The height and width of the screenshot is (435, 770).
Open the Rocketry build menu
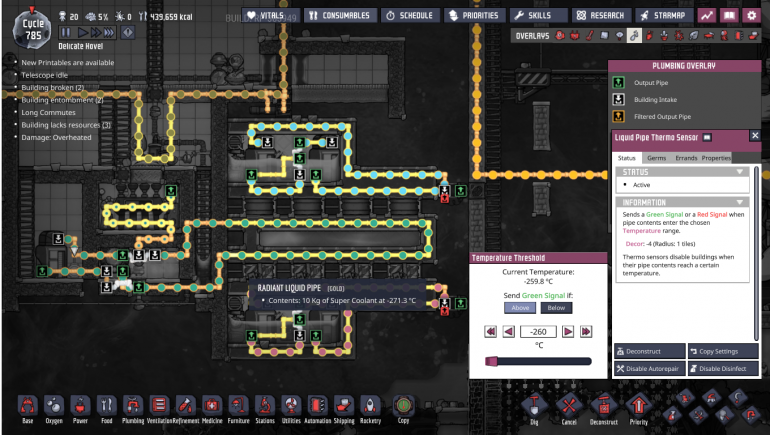[x=368, y=407]
